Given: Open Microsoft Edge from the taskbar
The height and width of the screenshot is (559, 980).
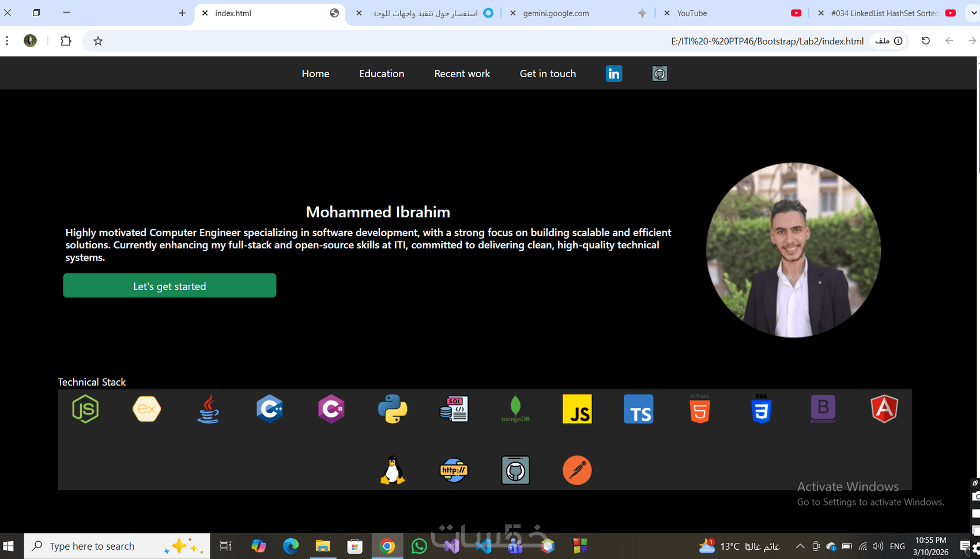Looking at the screenshot, I should click(x=291, y=546).
